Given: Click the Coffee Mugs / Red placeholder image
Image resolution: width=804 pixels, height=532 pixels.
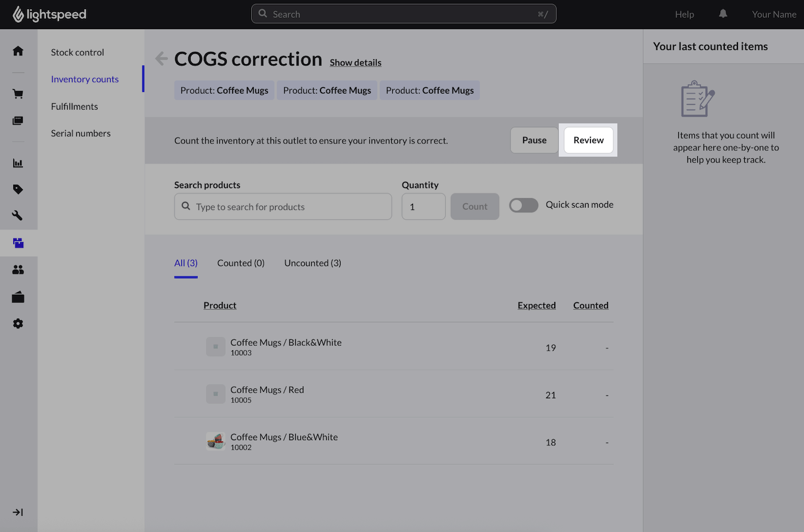Looking at the screenshot, I should coord(215,394).
